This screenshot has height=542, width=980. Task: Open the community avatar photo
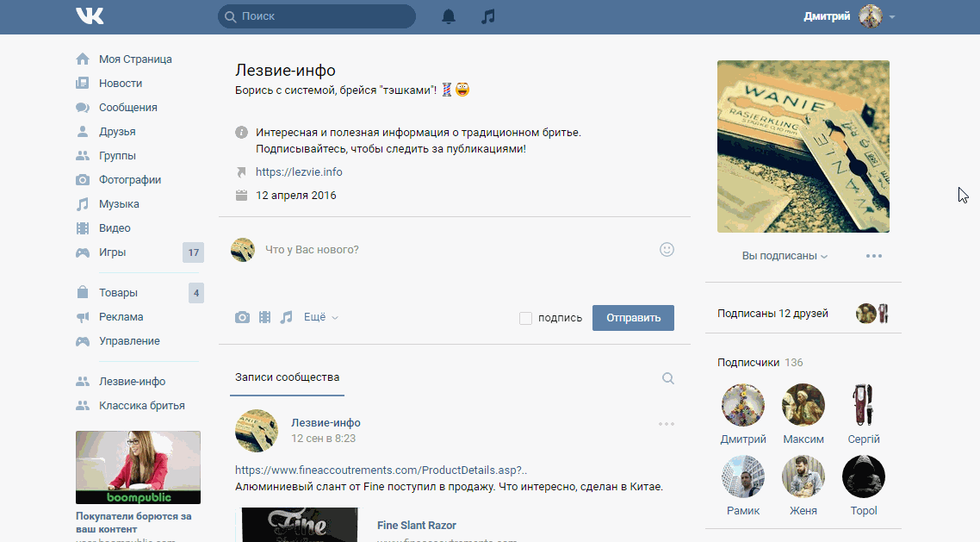coord(803,146)
